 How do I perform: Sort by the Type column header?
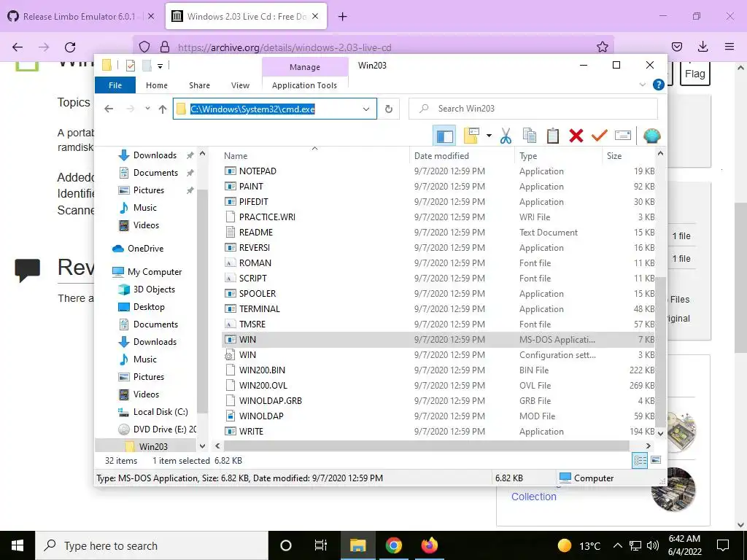[x=558, y=156]
